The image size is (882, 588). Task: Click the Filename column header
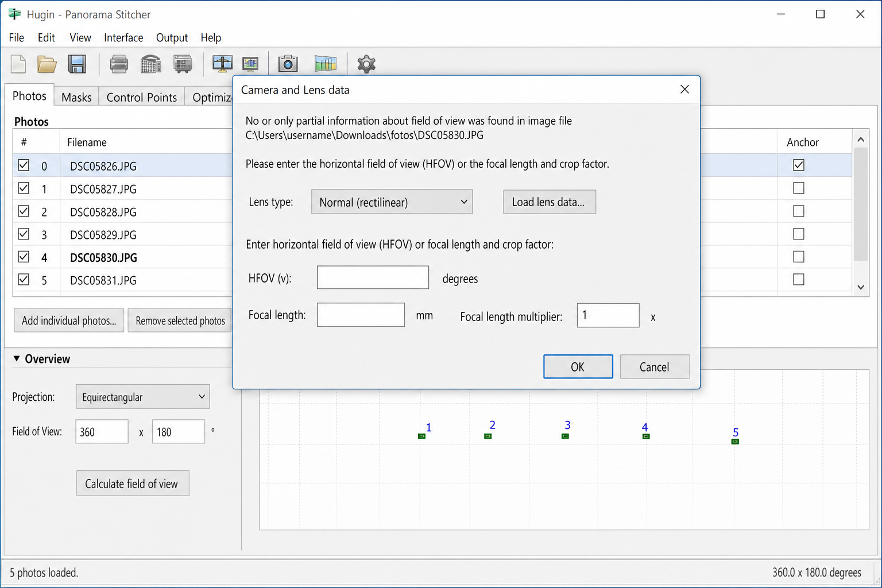pos(87,142)
